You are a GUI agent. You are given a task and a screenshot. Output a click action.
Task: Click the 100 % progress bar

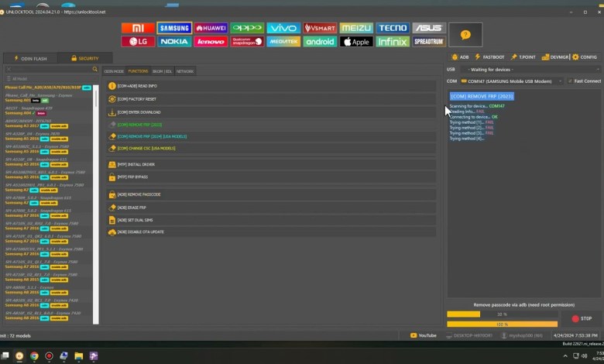click(x=502, y=325)
